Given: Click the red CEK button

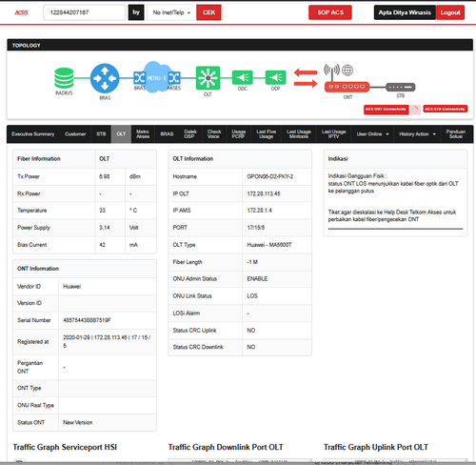Looking at the screenshot, I should (x=208, y=12).
